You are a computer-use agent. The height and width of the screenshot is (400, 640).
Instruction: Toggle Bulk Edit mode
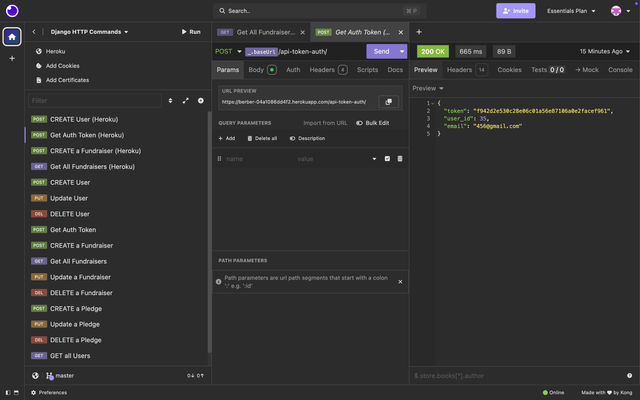click(x=372, y=123)
